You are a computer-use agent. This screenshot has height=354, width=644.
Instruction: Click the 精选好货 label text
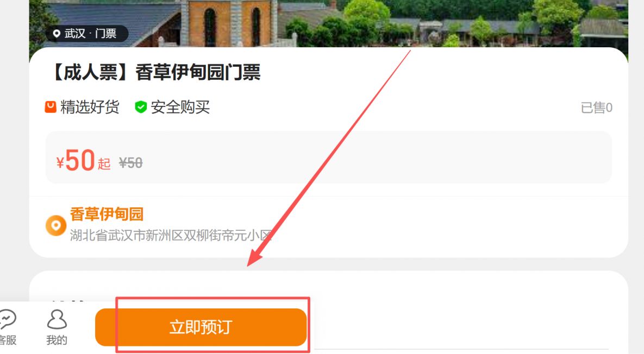[x=90, y=107]
